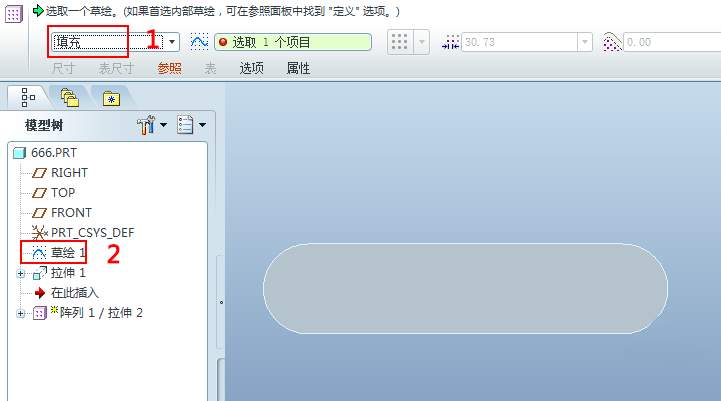
Task: Open the model tree settings hammer menu
Action: pos(152,125)
